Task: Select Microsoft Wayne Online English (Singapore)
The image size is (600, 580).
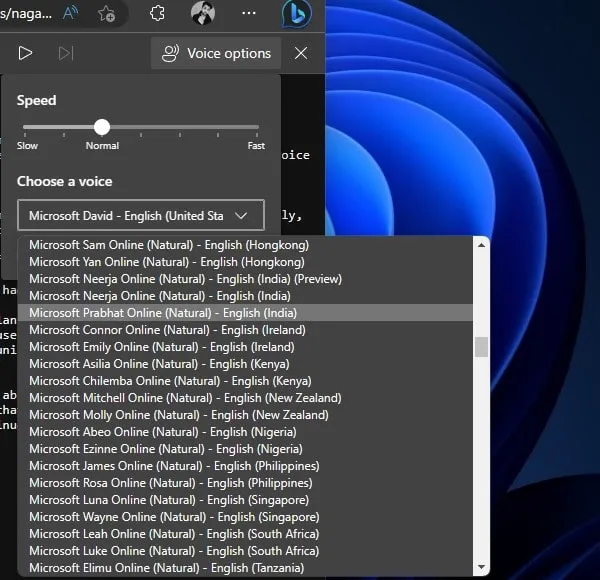Action: coord(245,517)
